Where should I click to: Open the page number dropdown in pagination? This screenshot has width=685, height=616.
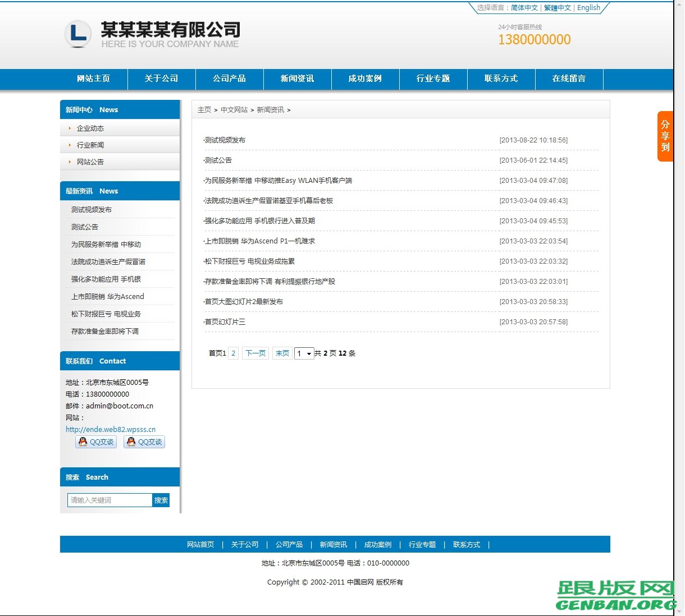[304, 353]
